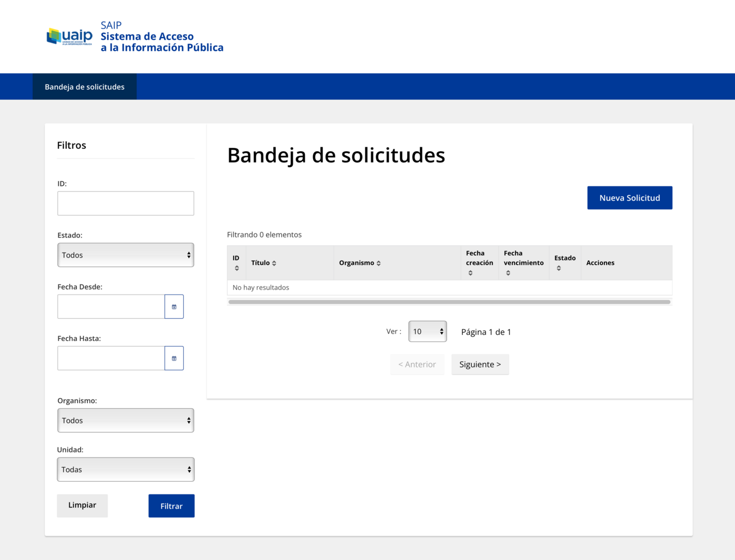This screenshot has height=560, width=735.
Task: Sort by Fecha vencimiento column
Action: point(508,273)
